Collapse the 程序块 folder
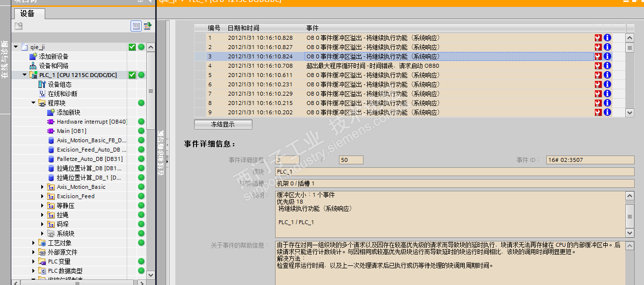Screen dimensions: 644x285 pyautogui.click(x=33, y=103)
